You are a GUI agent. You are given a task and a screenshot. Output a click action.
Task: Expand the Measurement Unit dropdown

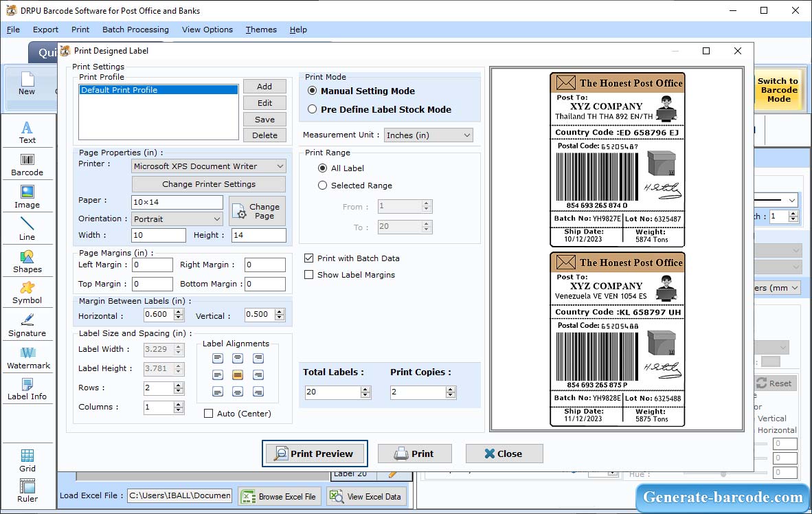[429, 135]
